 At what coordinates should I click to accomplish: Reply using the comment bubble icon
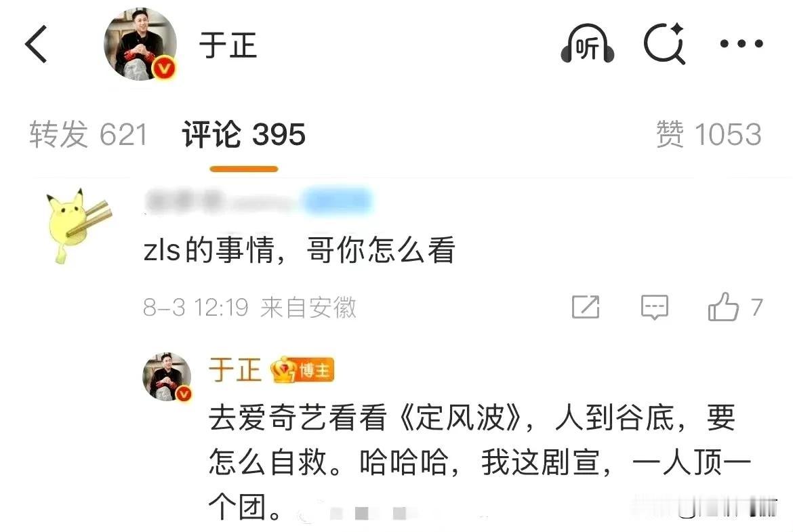pos(655,307)
